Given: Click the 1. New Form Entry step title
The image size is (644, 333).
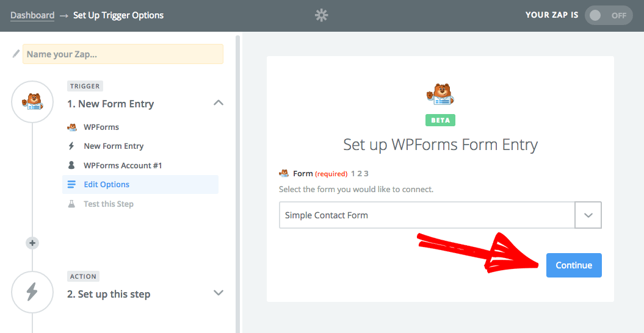Looking at the screenshot, I should [x=110, y=104].
